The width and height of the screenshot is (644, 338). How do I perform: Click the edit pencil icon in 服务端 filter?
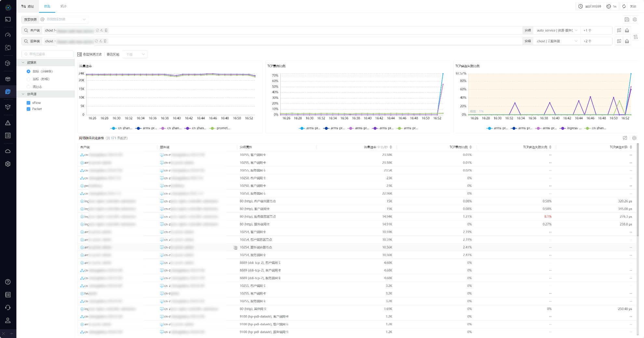[101, 41]
